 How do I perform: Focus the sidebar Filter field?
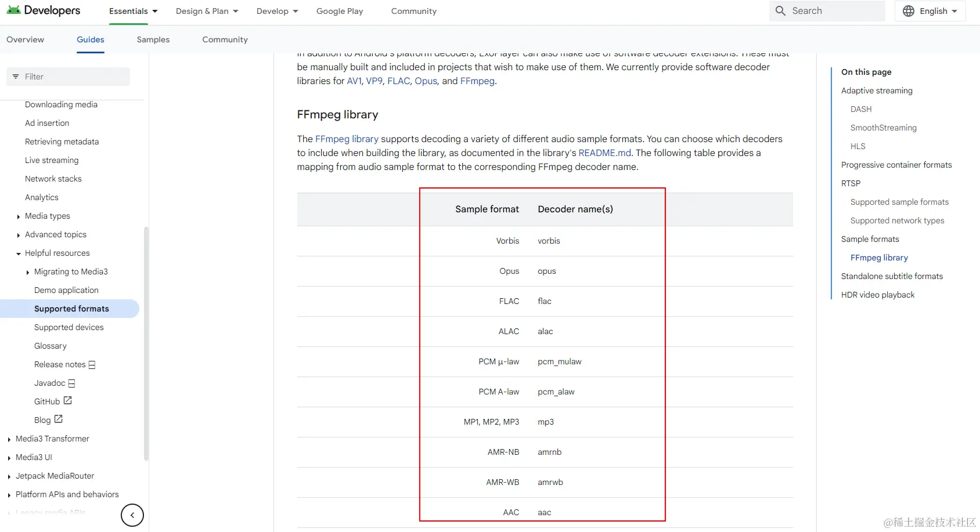(68, 77)
